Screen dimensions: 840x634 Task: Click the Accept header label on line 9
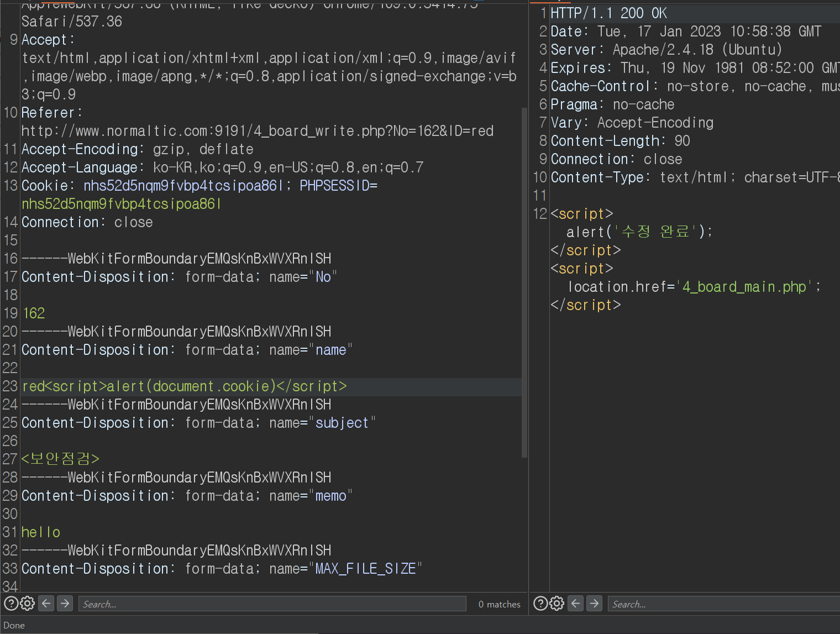(x=48, y=40)
